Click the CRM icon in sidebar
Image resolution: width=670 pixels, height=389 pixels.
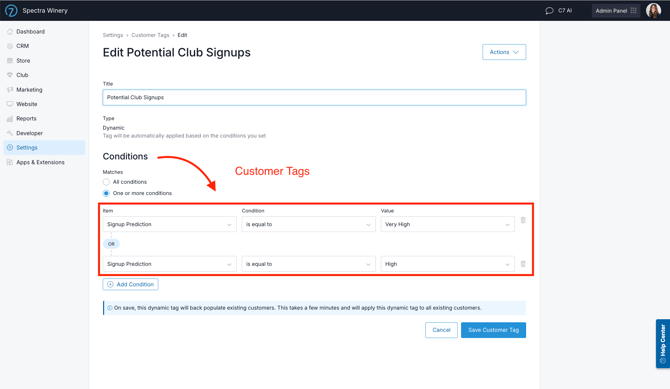(x=10, y=46)
